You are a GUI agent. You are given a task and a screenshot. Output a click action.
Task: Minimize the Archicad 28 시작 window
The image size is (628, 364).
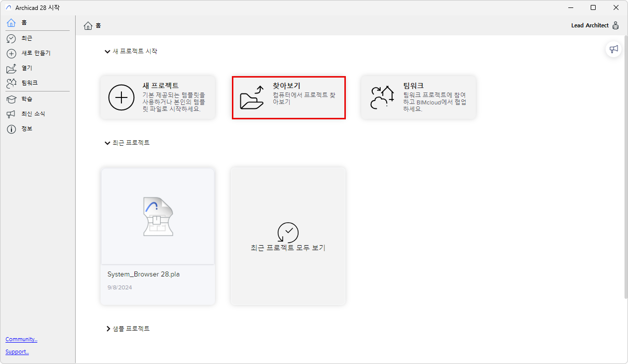coord(570,7)
